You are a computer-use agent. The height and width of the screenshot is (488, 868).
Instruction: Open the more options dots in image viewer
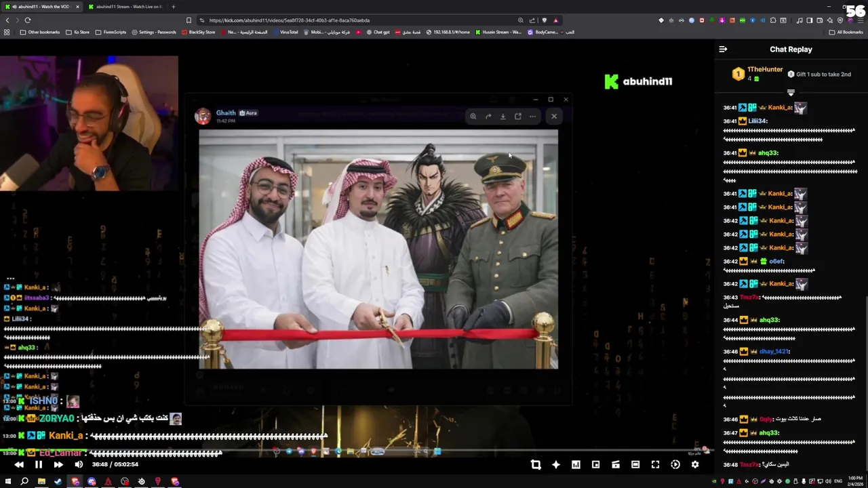533,116
